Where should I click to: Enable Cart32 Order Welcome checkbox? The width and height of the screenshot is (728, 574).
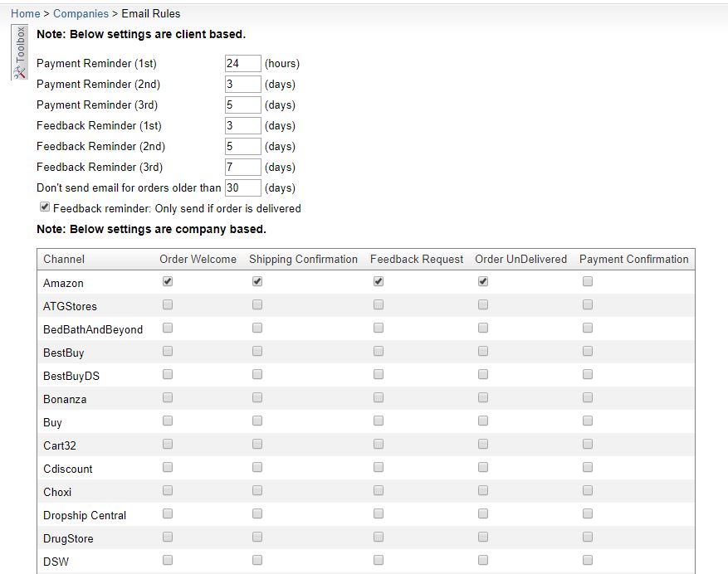[168, 444]
